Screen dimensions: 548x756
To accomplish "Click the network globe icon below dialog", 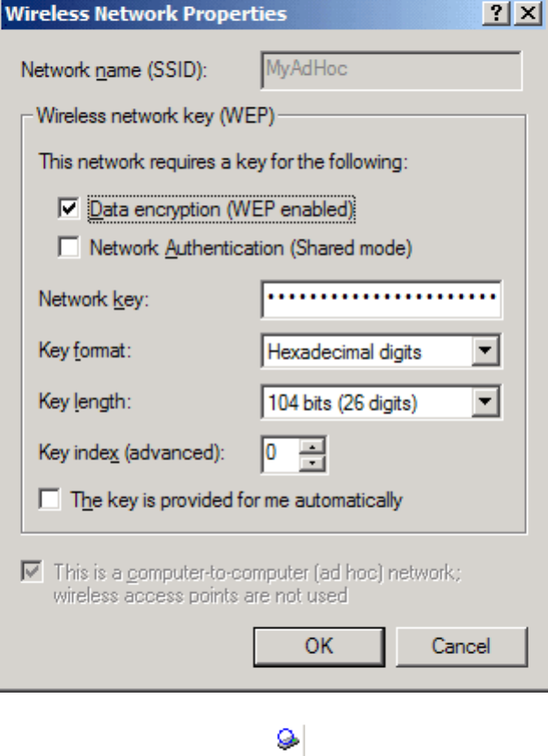I will 286,741.
